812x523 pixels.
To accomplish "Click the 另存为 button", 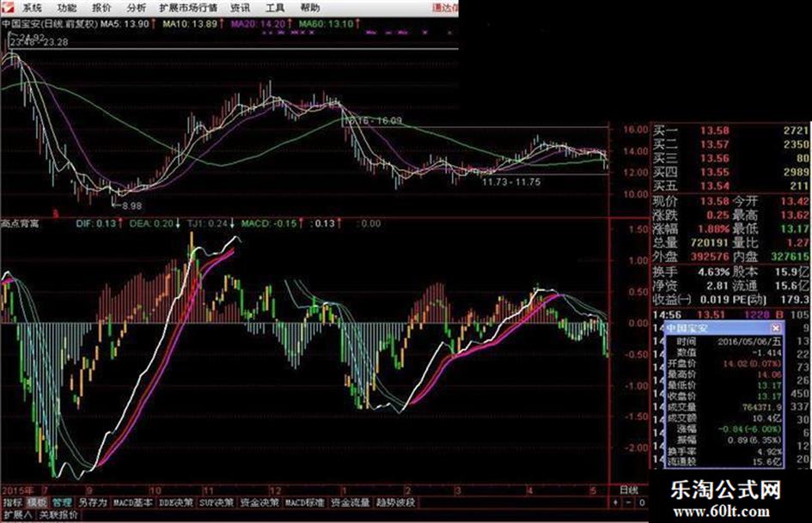I will tap(93, 502).
